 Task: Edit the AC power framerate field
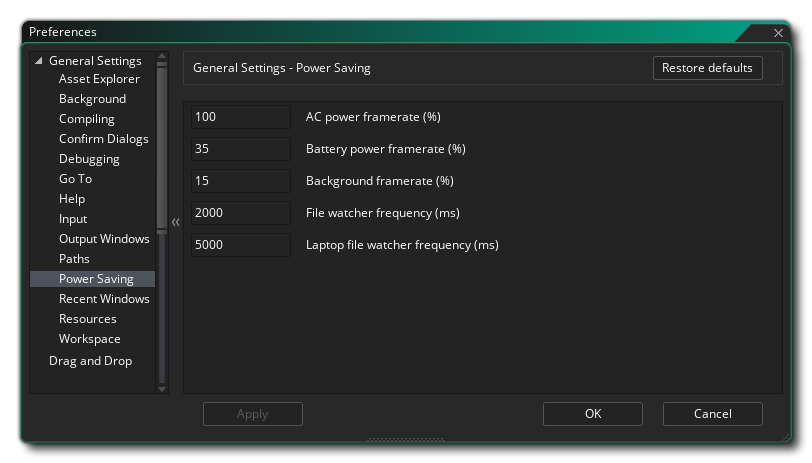click(240, 117)
